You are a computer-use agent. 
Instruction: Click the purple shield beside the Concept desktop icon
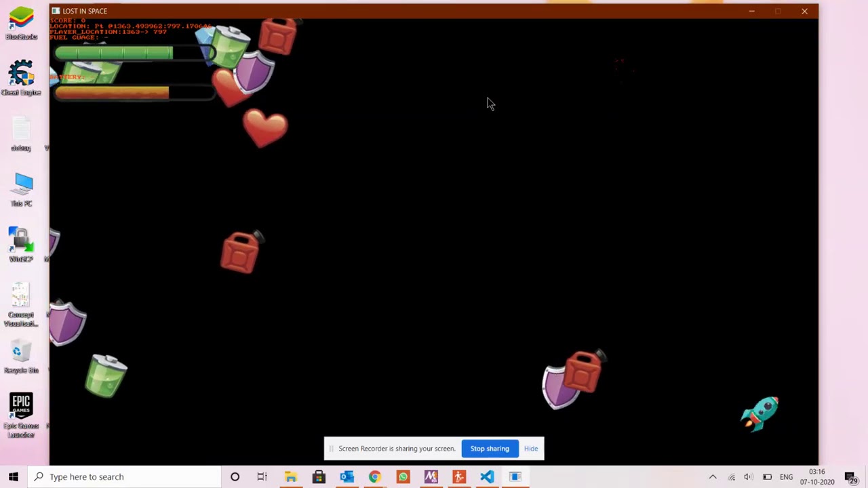[67, 323]
